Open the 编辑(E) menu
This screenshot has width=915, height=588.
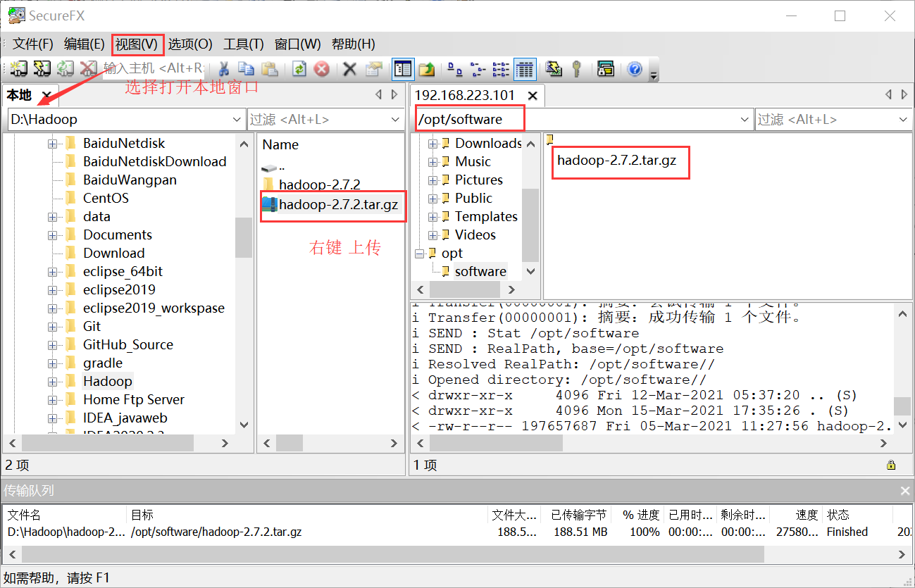pyautogui.click(x=85, y=44)
